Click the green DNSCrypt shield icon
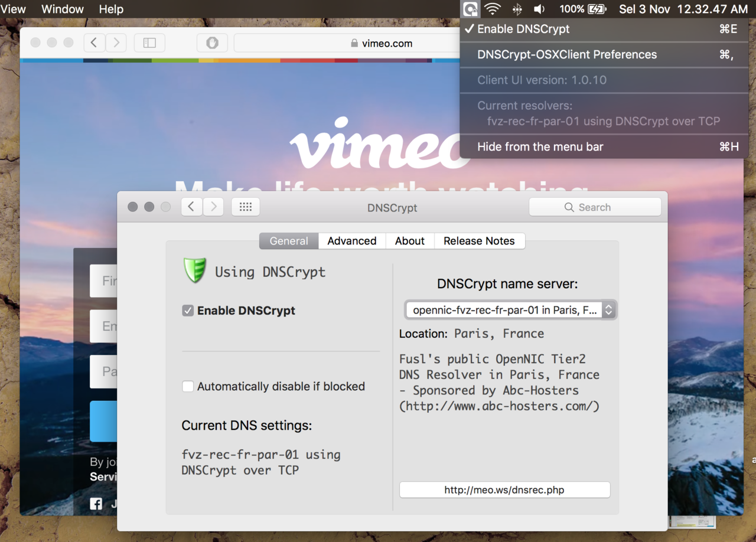Viewport: 756px width, 542px height. [x=195, y=270]
